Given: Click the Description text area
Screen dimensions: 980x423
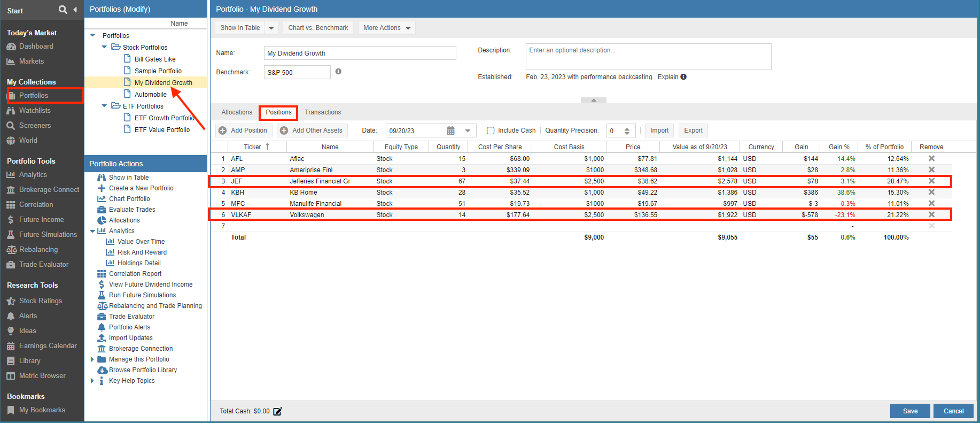Looking at the screenshot, I should coord(648,57).
